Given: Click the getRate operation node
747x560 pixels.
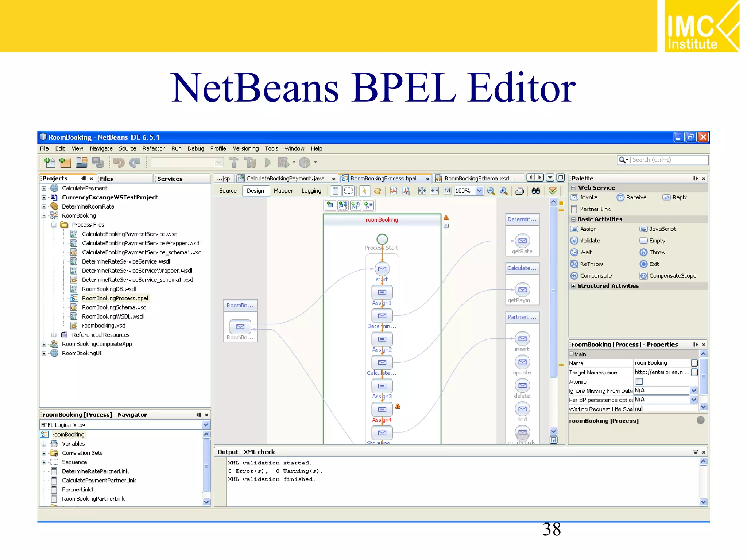Looking at the screenshot, I should (x=522, y=241).
